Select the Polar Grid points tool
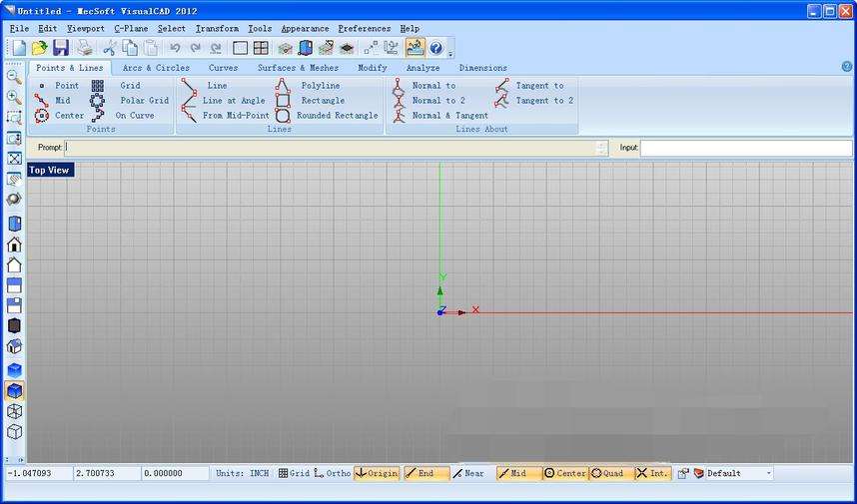Screen dimensions: 857x504 pyautogui.click(x=130, y=101)
